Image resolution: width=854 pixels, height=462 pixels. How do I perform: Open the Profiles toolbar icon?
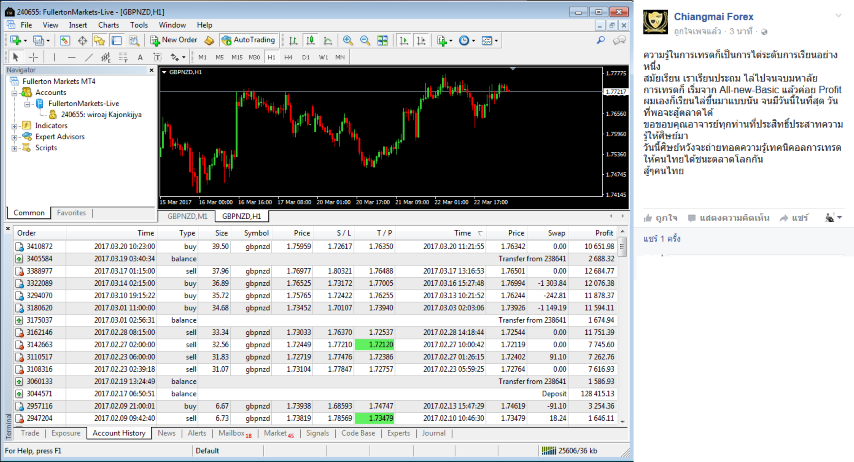pyautogui.click(x=38, y=40)
